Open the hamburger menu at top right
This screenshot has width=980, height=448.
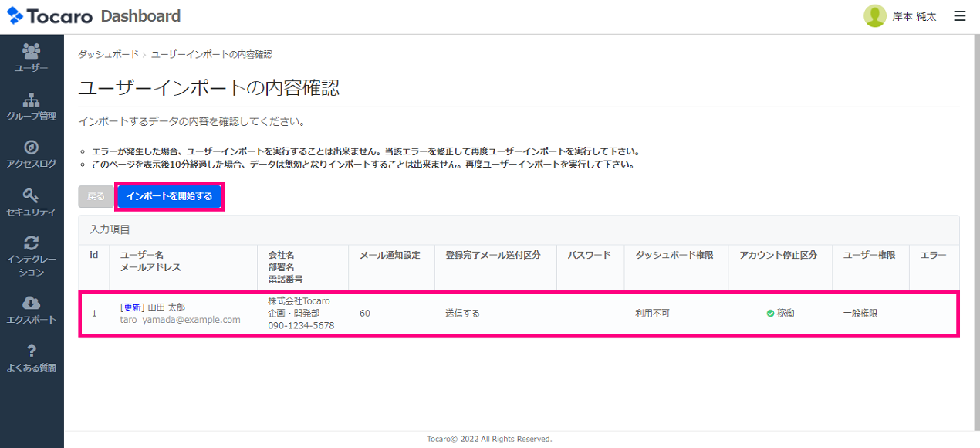[959, 16]
